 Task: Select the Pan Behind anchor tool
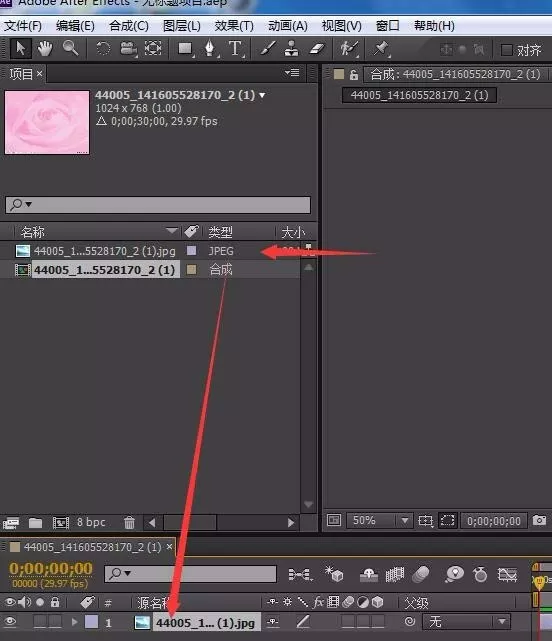pyautogui.click(x=153, y=49)
